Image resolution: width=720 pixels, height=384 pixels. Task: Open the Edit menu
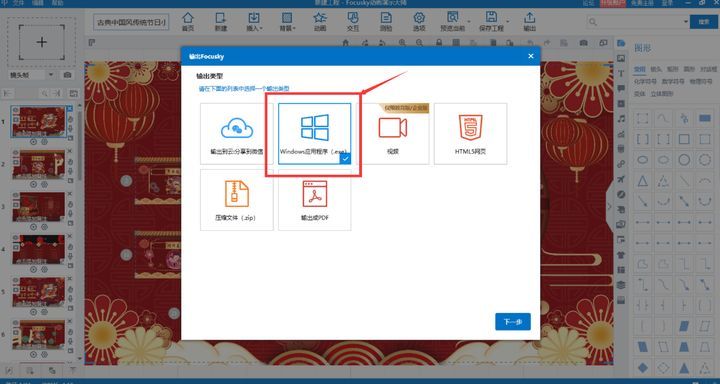click(x=38, y=3)
